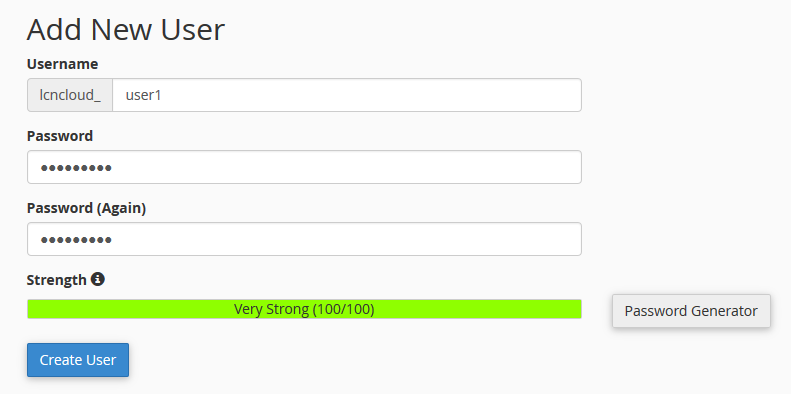Select the word 'Generator' on the button
This screenshot has width=791, height=394.
point(724,311)
